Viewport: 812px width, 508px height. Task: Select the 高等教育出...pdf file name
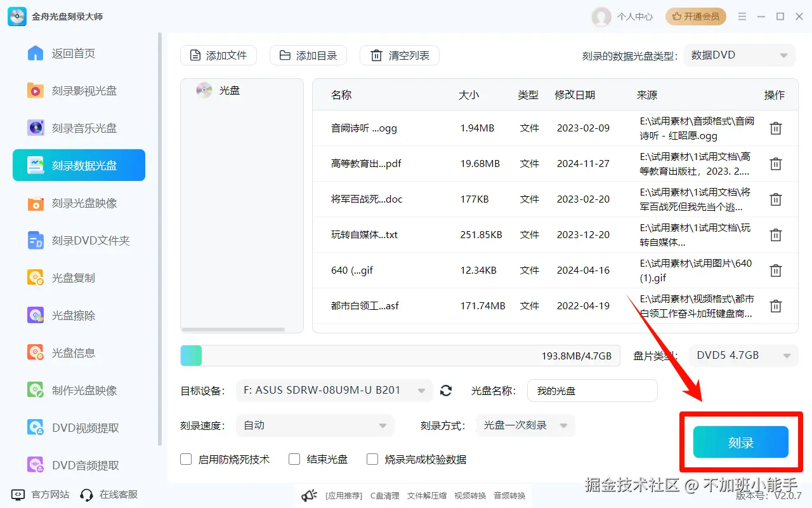point(367,163)
